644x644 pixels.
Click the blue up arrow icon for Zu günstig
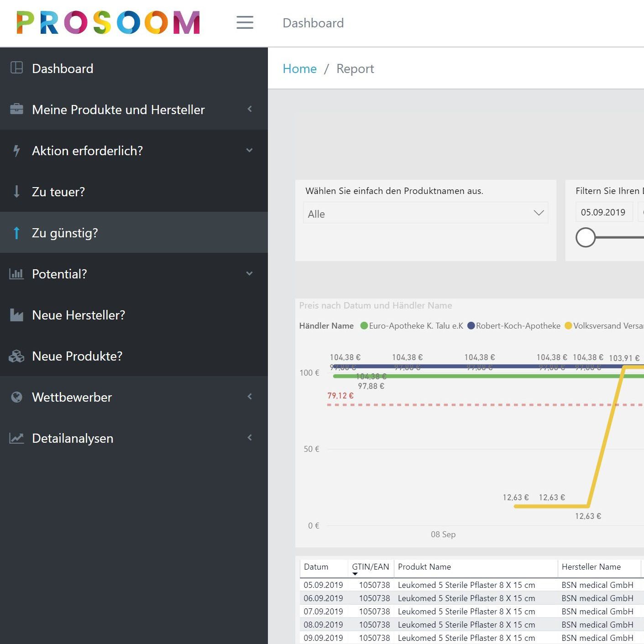click(16, 233)
